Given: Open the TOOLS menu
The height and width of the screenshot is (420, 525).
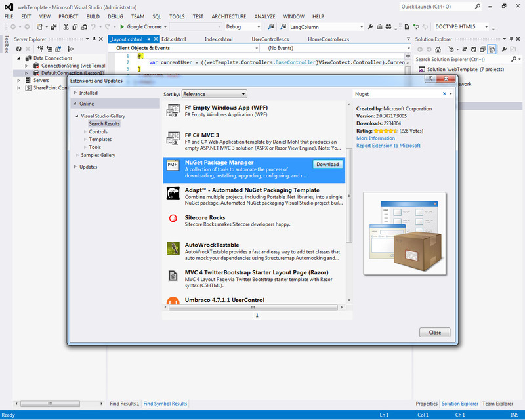Looking at the screenshot, I should [177, 16].
